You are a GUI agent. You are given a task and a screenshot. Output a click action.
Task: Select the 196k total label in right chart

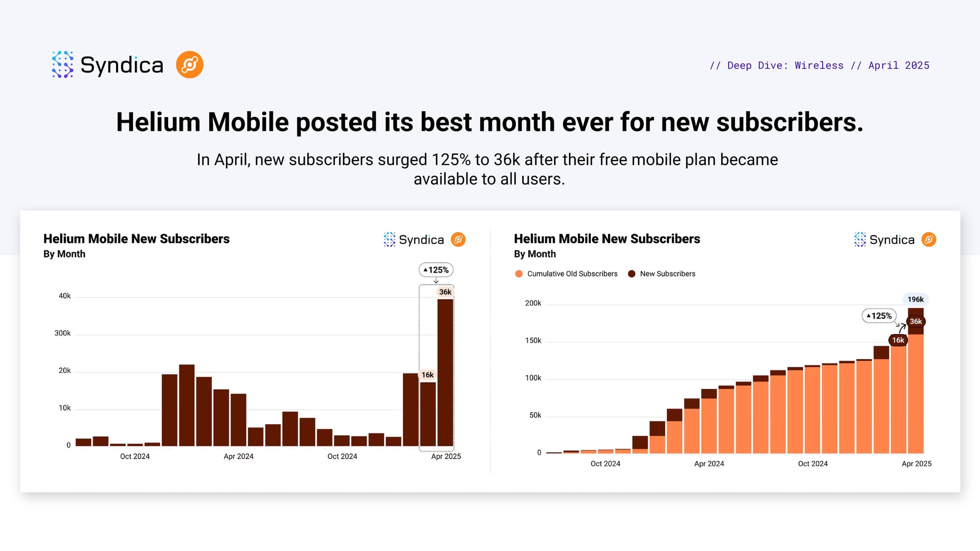pyautogui.click(x=915, y=299)
